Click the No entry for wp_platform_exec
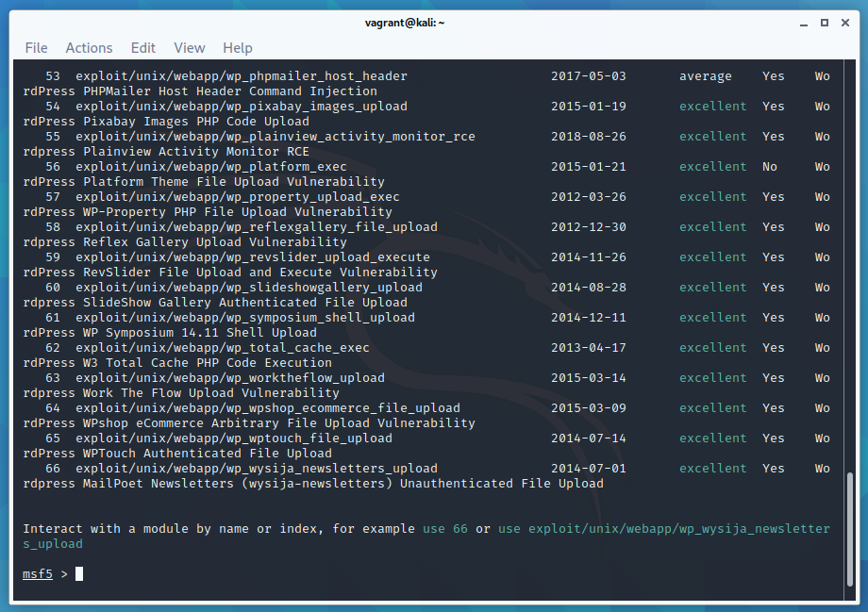Screen dimensions: 868x612 [x=769, y=166]
